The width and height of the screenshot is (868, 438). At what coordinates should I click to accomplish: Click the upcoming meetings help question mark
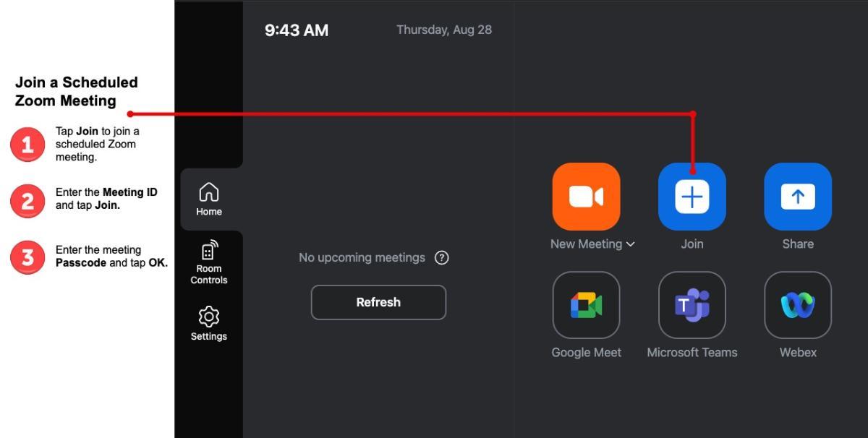442,257
